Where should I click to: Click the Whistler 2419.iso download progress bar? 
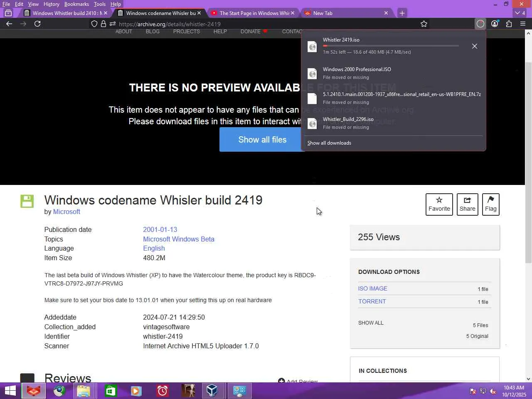point(391,46)
